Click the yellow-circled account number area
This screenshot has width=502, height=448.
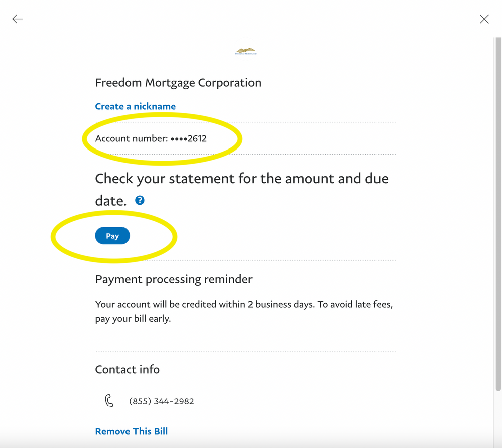tap(151, 138)
